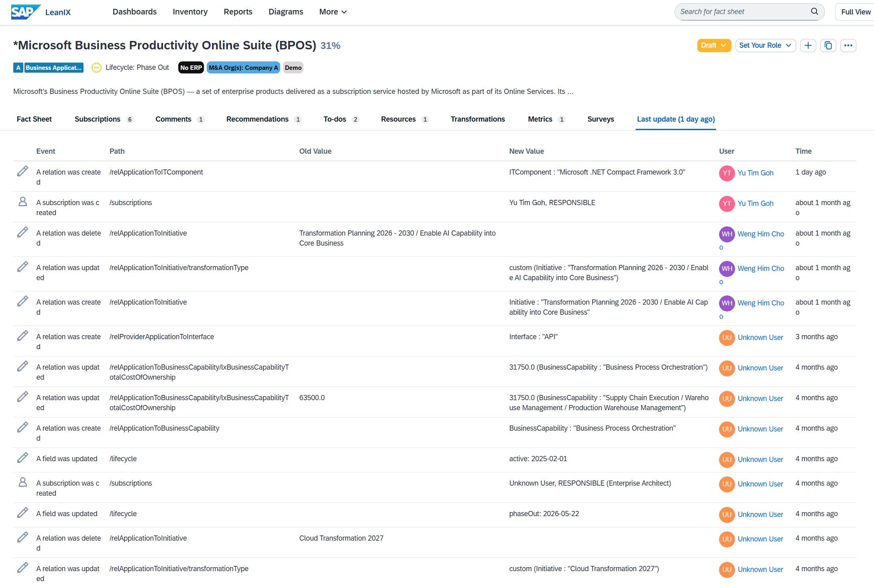The width and height of the screenshot is (874, 588).
Task: Open the To-dos tab
Action: (341, 119)
